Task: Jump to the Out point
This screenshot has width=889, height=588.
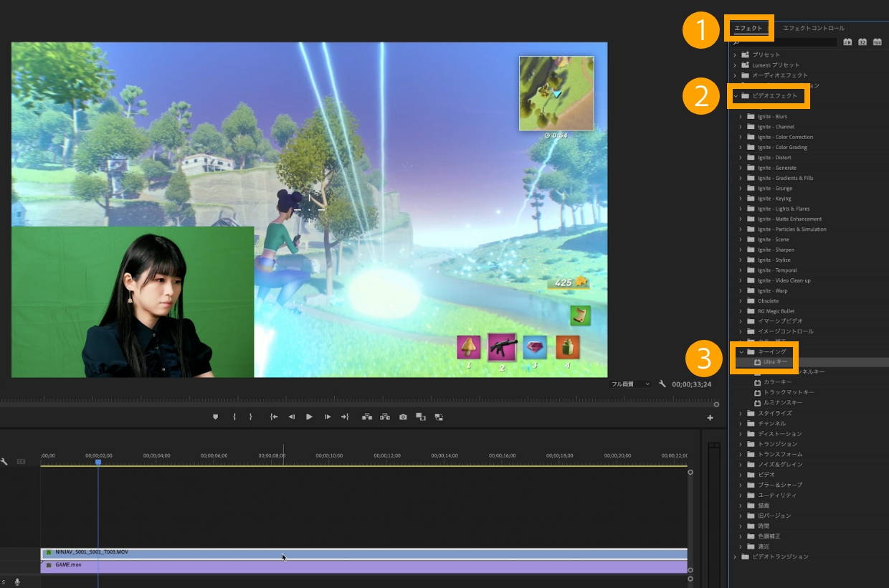Action: (x=345, y=417)
